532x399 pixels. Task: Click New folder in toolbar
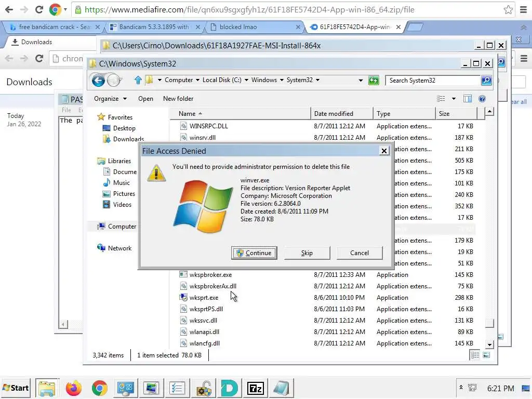pos(178,99)
